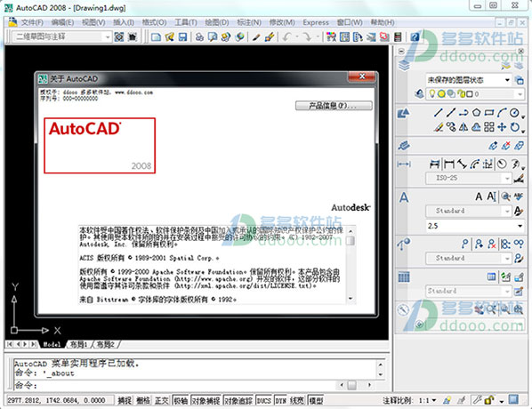Click the Help question mark icon
The width and height of the screenshot is (532, 409).
click(x=415, y=36)
